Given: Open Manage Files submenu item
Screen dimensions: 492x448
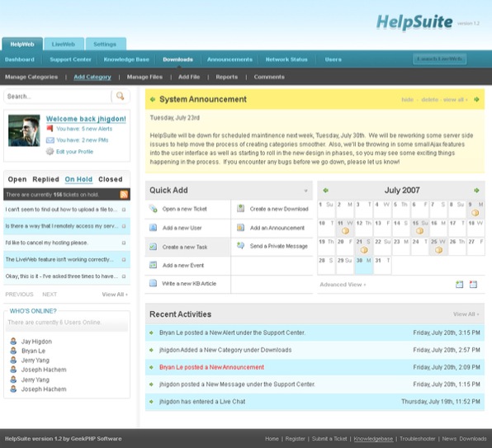Looking at the screenshot, I should [x=144, y=77].
